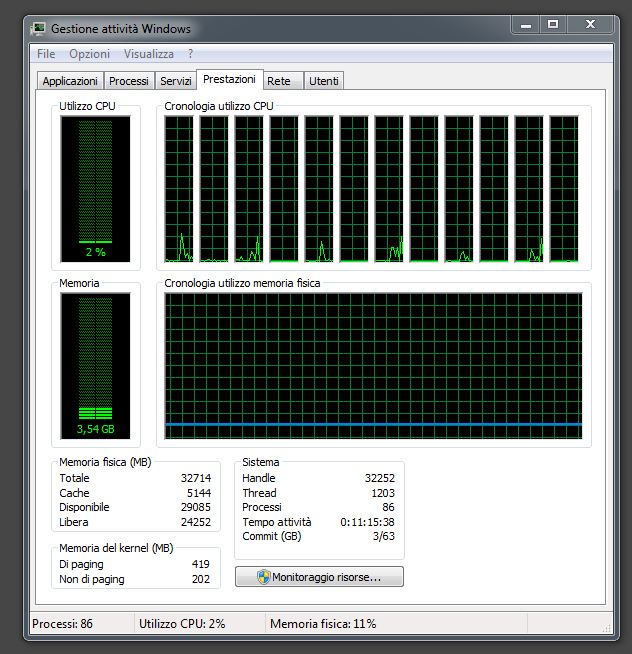Screen dimensions: 632x654
Task: Click the Handle value 32252
Action: pos(380,478)
